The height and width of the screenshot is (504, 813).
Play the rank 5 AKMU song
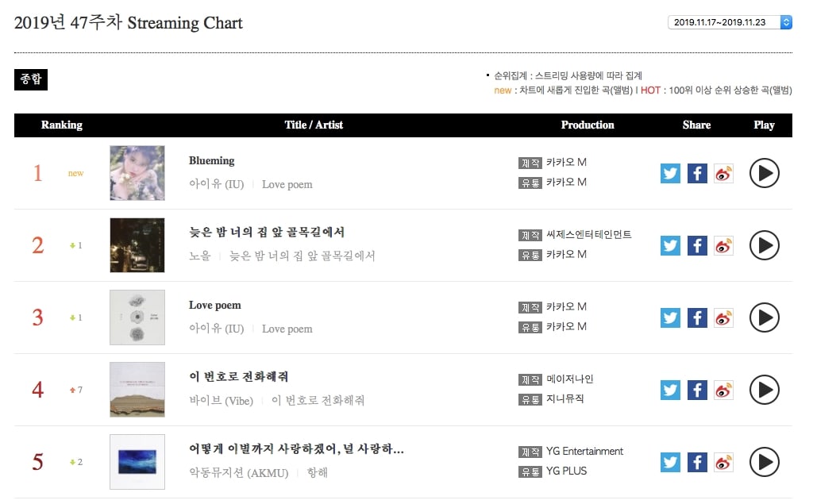[x=765, y=462]
